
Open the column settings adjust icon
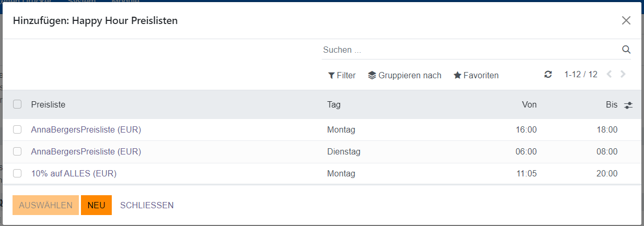click(628, 105)
